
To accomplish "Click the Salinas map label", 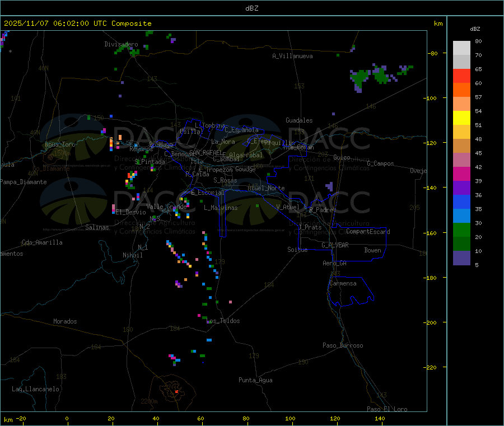I will click(97, 227).
